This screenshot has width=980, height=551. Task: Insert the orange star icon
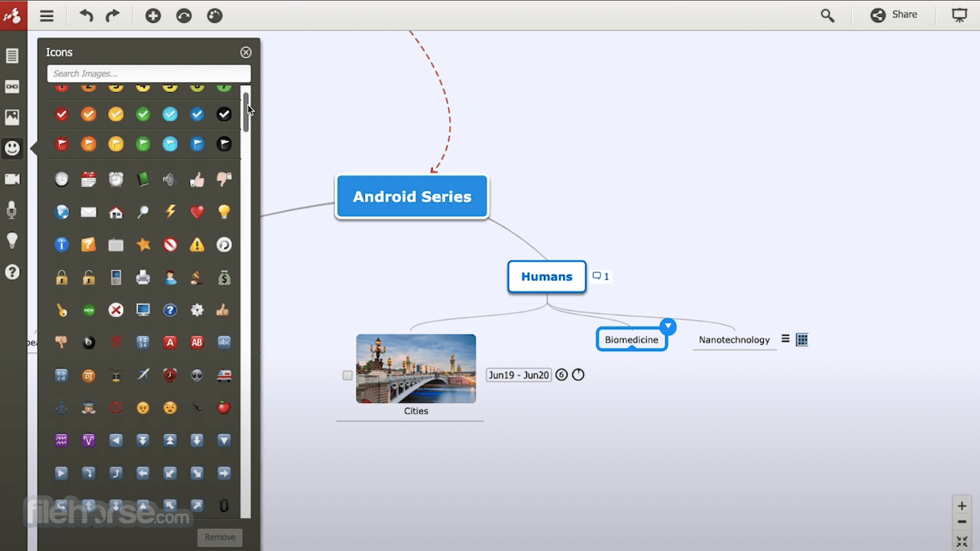143,244
